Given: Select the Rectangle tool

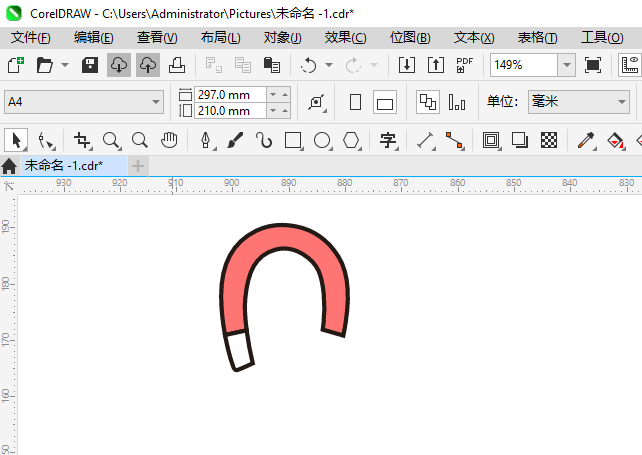Looking at the screenshot, I should (x=293, y=140).
